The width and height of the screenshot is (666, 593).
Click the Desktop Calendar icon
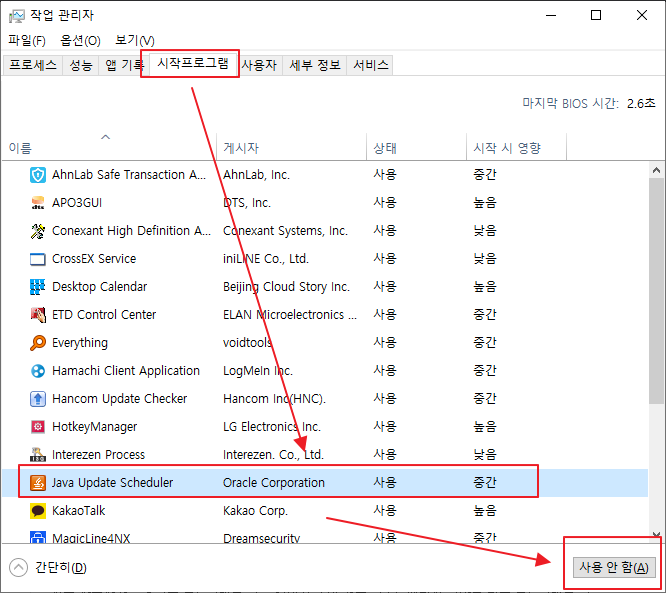pyautogui.click(x=38, y=287)
